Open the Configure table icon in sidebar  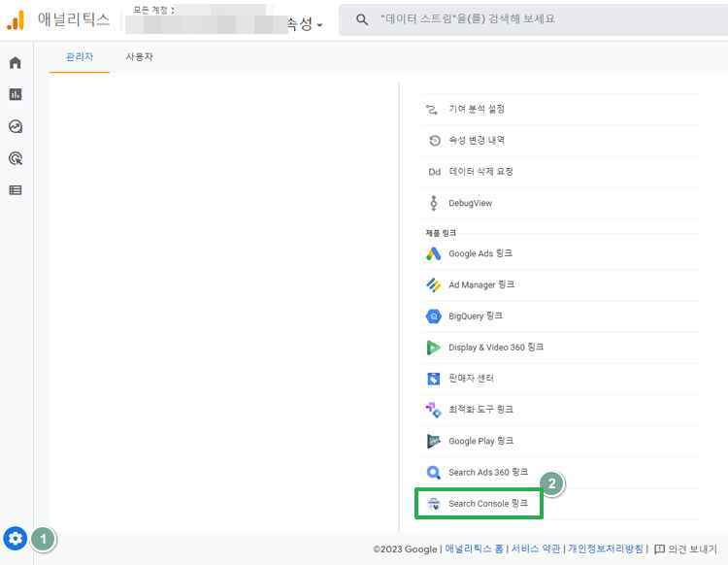tap(16, 190)
